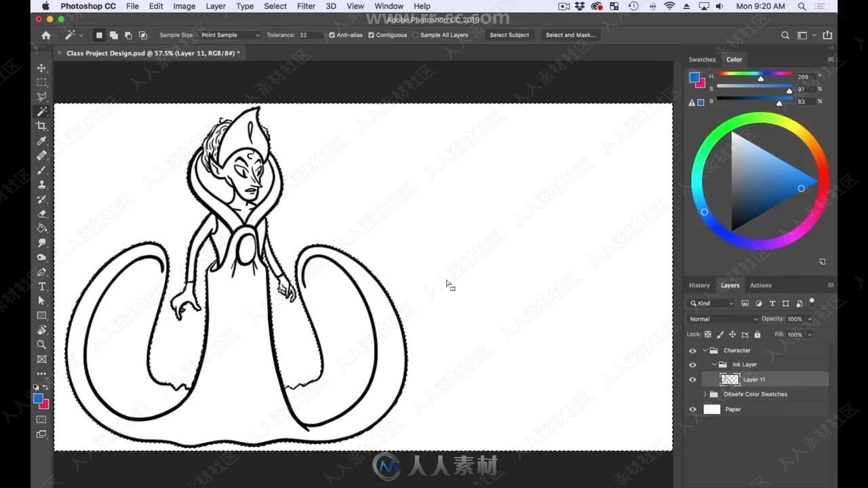Enable Sample All Layers checkbox

415,35
